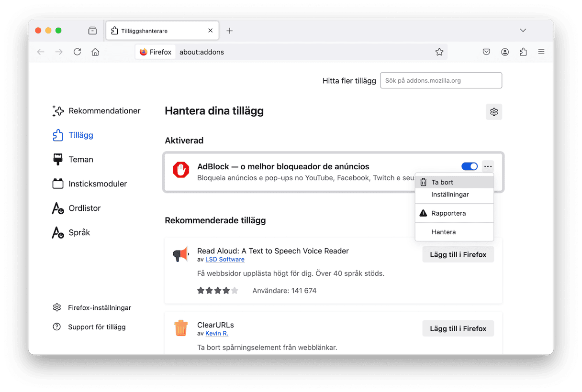The height and width of the screenshot is (392, 582).
Task: Click the AdBlock red hand icon
Action: coord(181,170)
